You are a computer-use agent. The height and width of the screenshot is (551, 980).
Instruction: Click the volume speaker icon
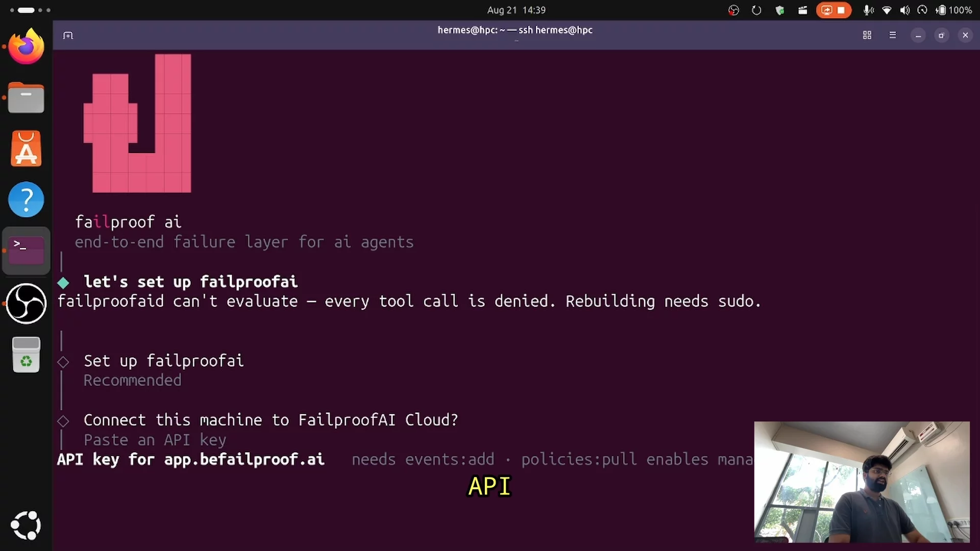tap(905, 10)
